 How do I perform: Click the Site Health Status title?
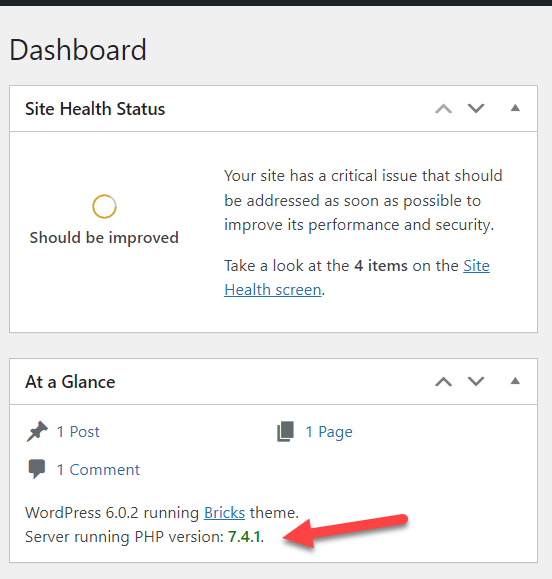tap(95, 109)
